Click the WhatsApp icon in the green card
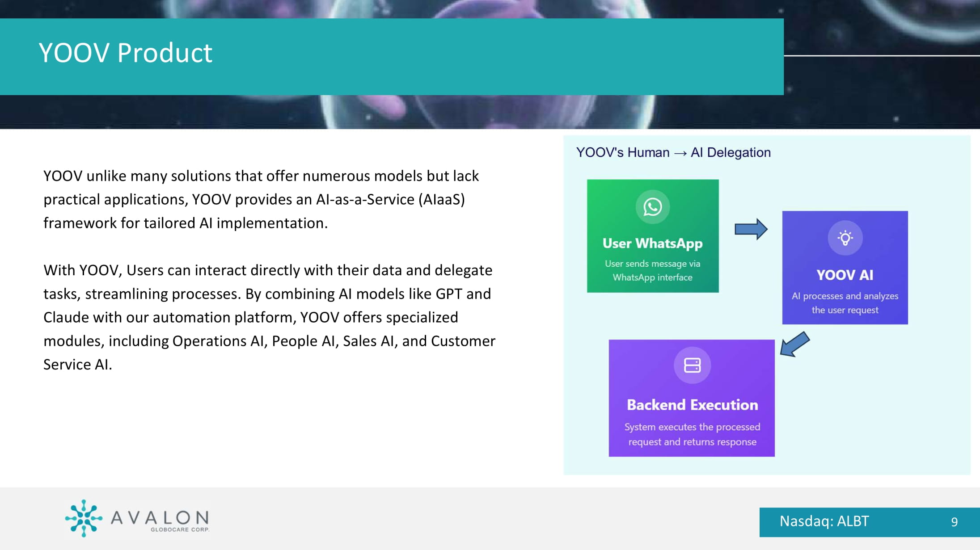The width and height of the screenshot is (980, 550). 652,207
